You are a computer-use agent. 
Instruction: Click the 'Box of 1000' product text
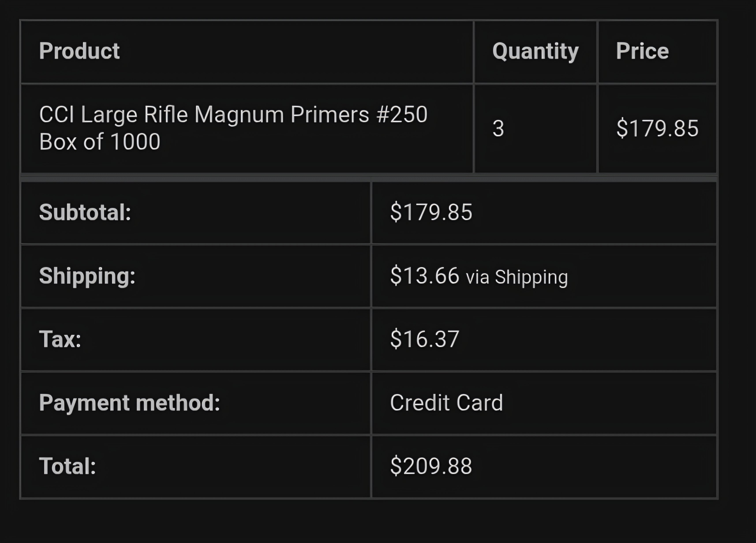100,141
